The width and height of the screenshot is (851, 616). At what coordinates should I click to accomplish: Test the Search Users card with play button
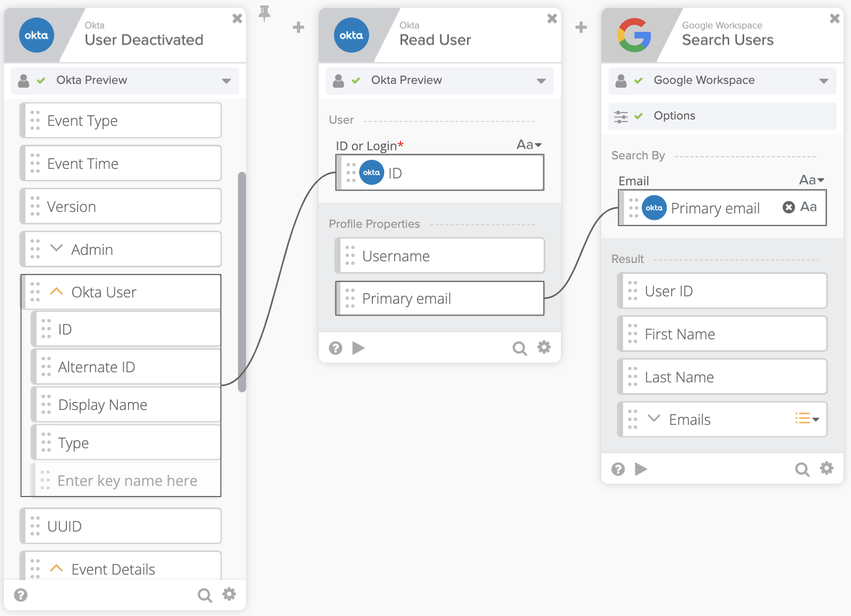(x=641, y=469)
